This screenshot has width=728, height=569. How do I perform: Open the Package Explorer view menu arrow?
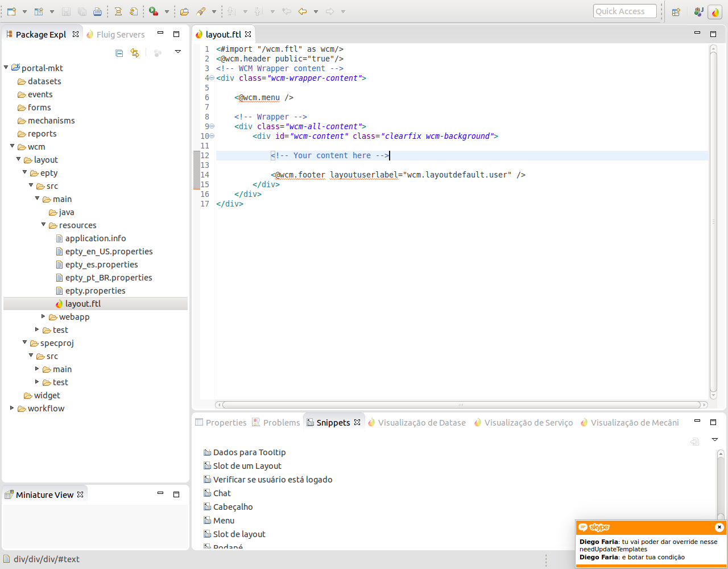coord(177,52)
